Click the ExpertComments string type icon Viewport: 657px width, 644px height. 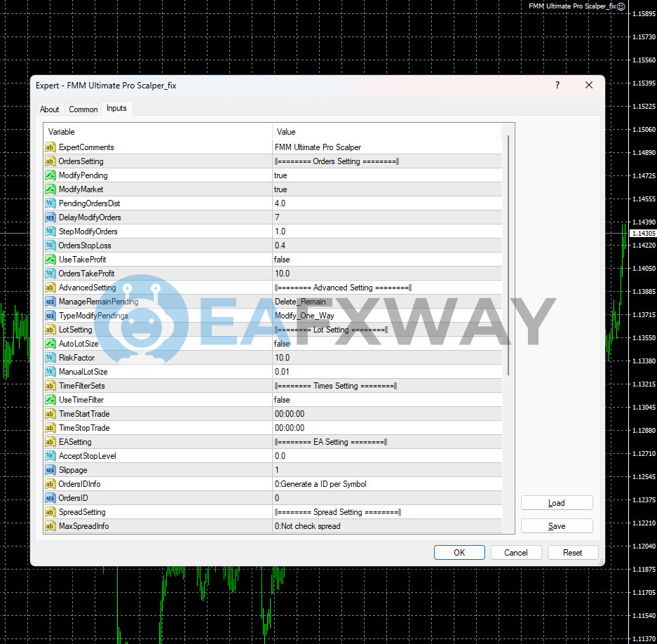coord(50,147)
